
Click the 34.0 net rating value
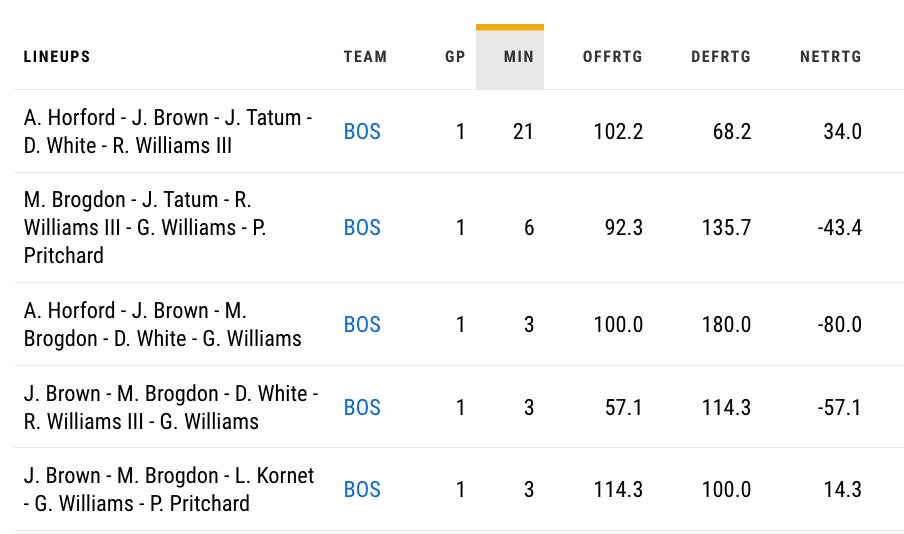(842, 132)
